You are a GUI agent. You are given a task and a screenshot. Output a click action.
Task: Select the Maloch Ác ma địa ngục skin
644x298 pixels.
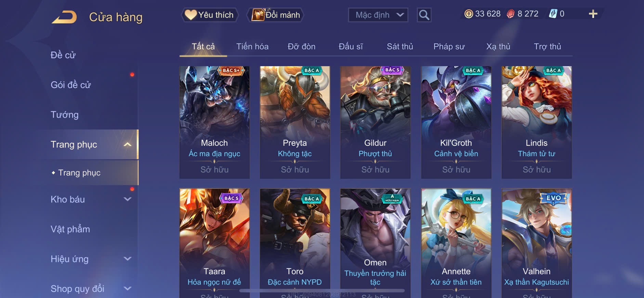[214, 122]
